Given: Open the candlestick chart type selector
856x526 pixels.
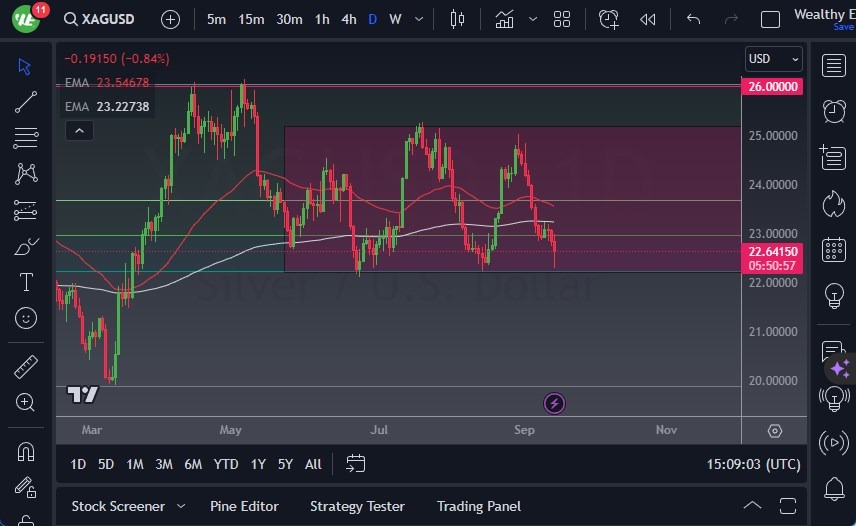Looking at the screenshot, I should (458, 19).
